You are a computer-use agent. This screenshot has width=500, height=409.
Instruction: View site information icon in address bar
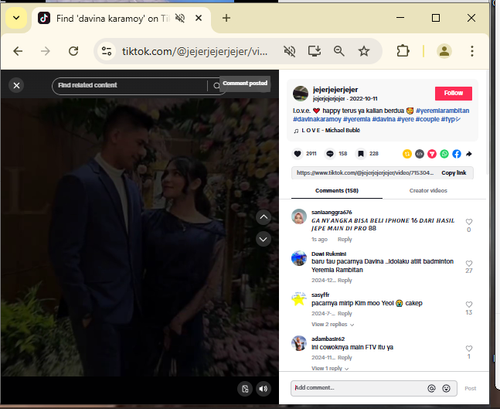[x=107, y=51]
